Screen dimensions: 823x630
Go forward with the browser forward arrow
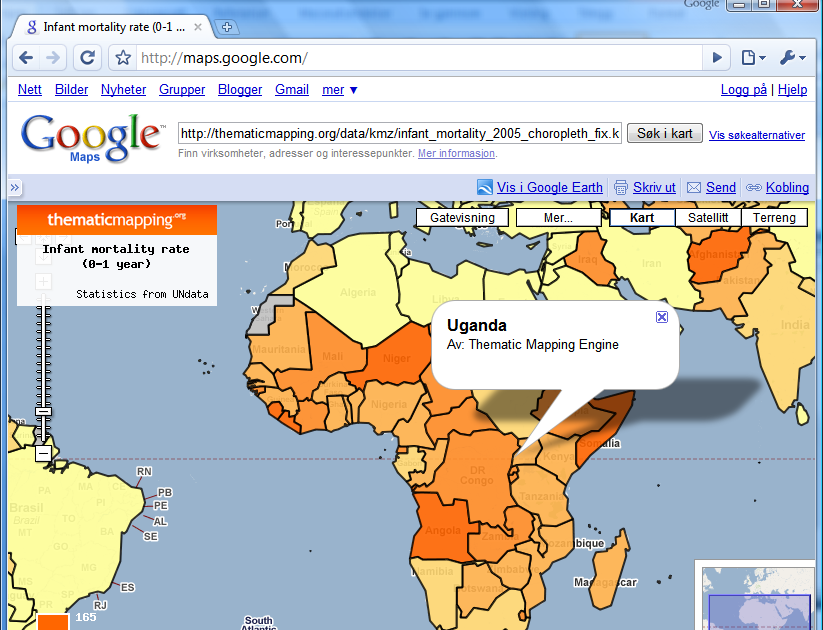point(53,58)
